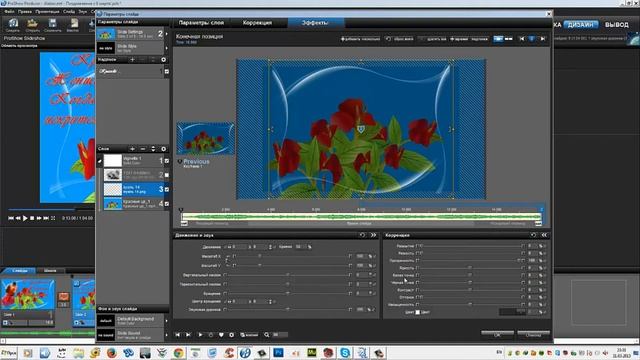Viewport: 640px width, 360px height.
Task: Click Добавить положение button
Action: [360, 39]
